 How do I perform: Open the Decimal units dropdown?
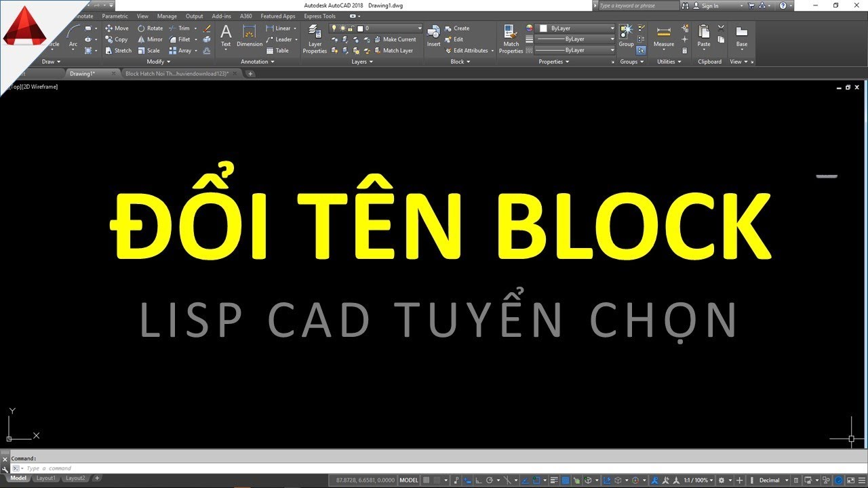coord(773,480)
